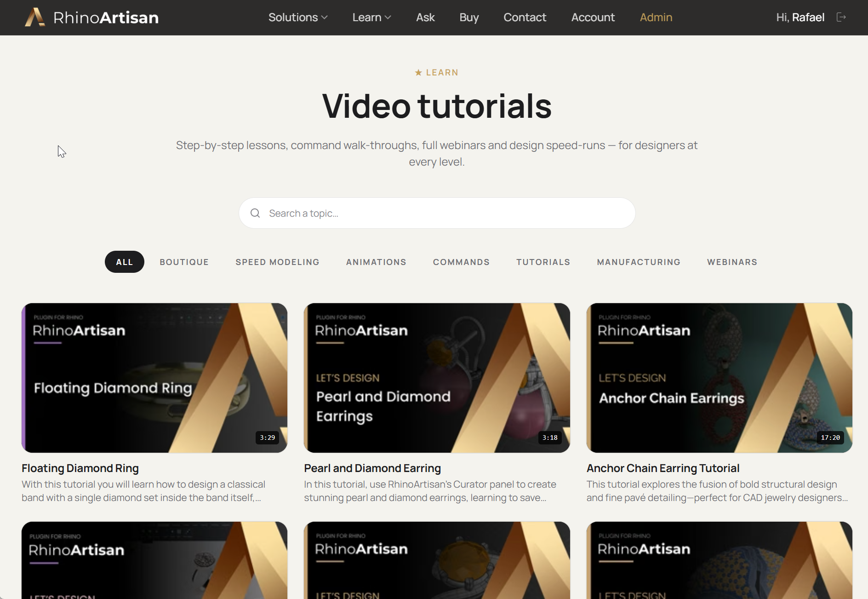Click description starting 'With this tutorial you will learn'
The height and width of the screenshot is (599, 868).
pyautogui.click(x=143, y=491)
